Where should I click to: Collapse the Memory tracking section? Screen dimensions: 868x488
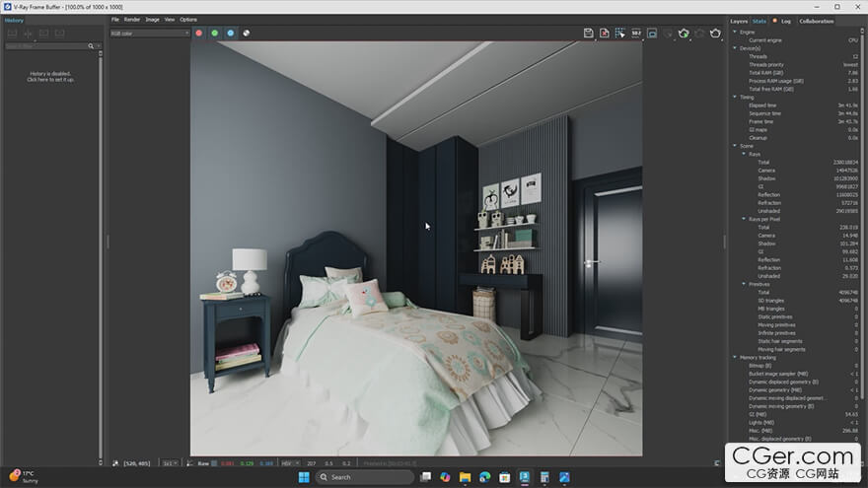pos(735,357)
